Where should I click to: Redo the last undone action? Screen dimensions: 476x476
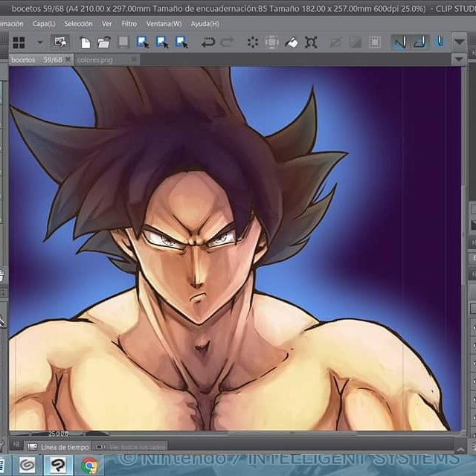pos(227,42)
